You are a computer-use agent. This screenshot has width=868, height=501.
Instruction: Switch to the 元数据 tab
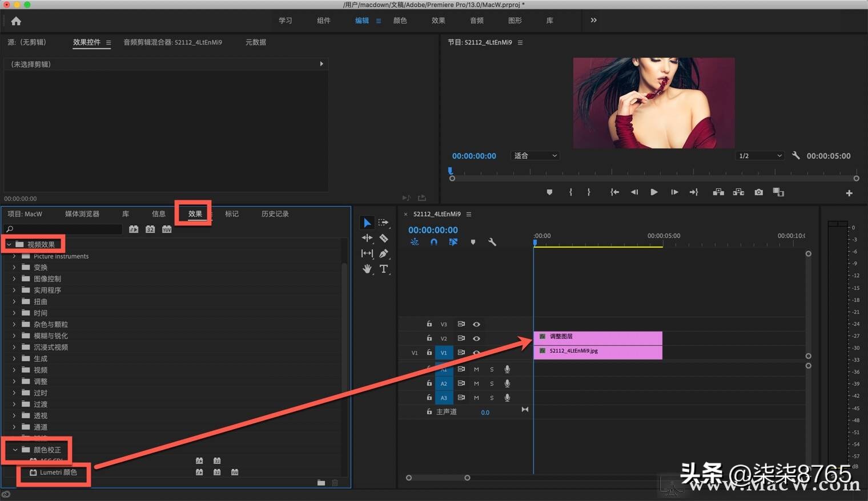point(255,42)
